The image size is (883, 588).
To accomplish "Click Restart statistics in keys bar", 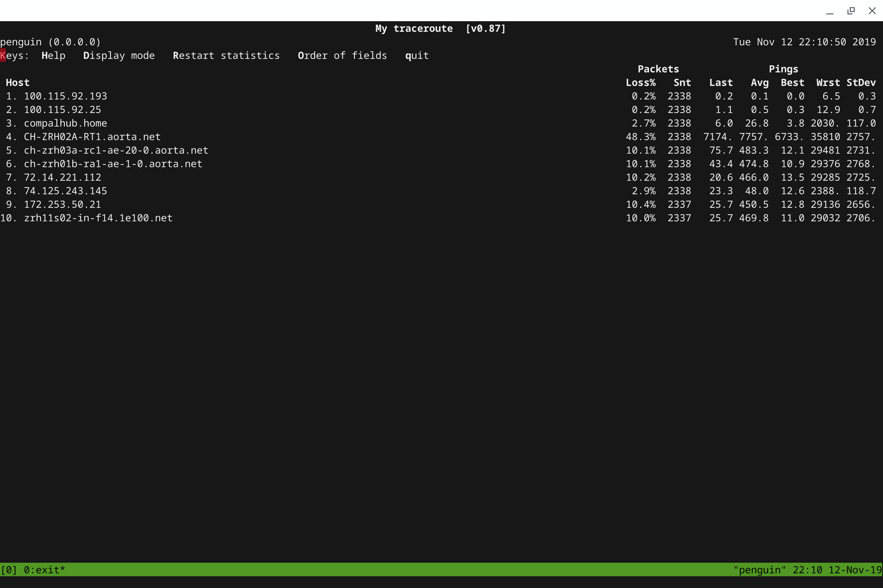I will pos(226,56).
